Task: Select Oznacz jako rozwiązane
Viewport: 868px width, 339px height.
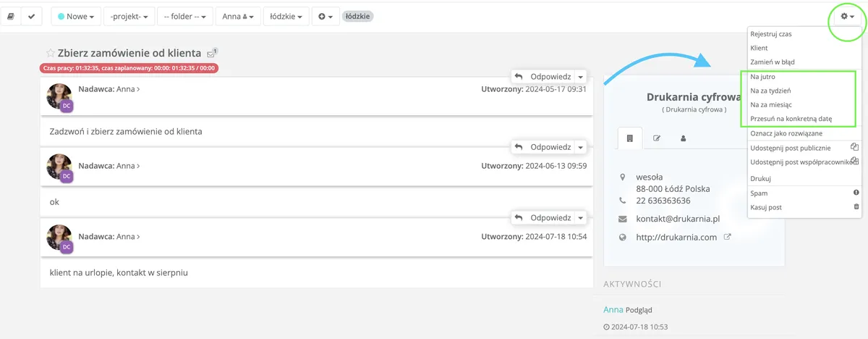Action: 786,133
